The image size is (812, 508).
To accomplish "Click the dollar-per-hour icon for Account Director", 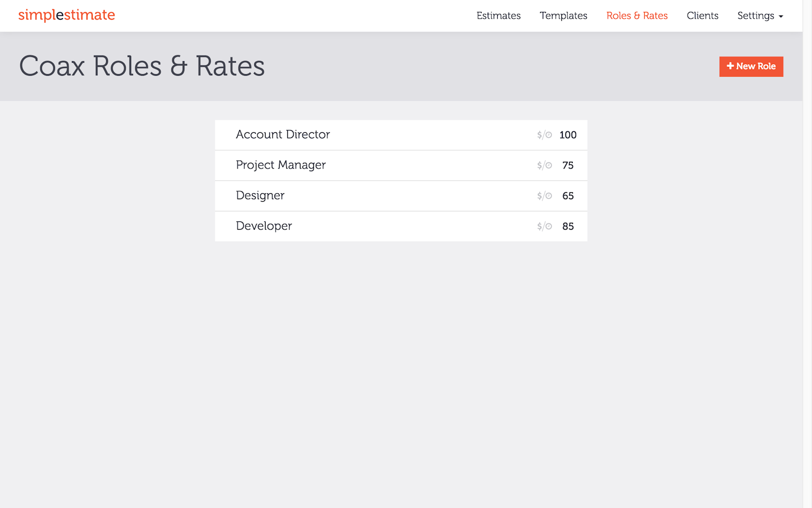I will point(544,135).
